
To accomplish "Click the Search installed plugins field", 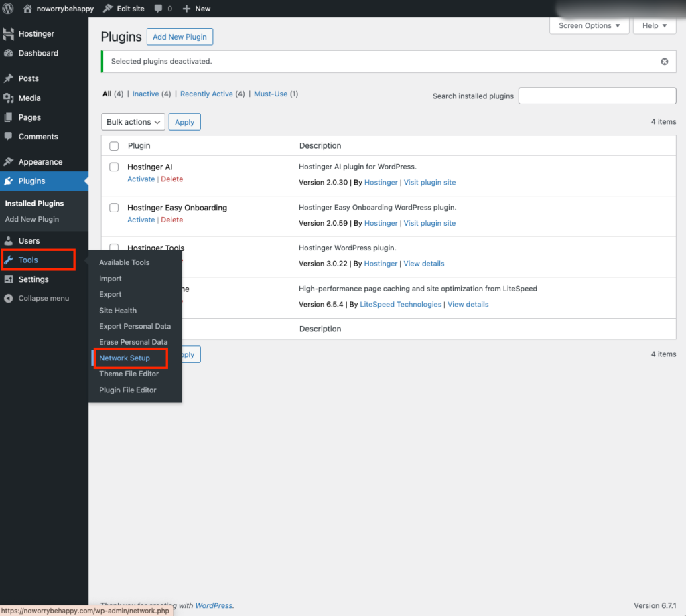I will coord(597,96).
